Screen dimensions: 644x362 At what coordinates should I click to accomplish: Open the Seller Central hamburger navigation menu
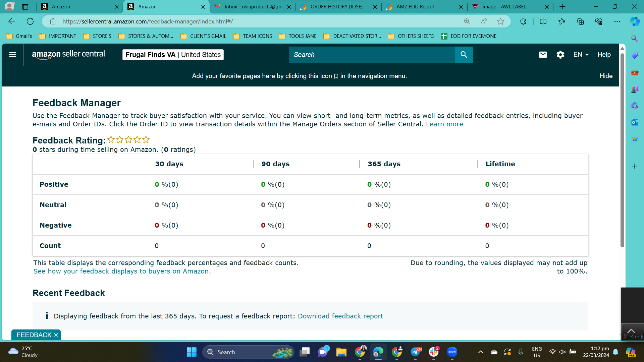click(13, 55)
